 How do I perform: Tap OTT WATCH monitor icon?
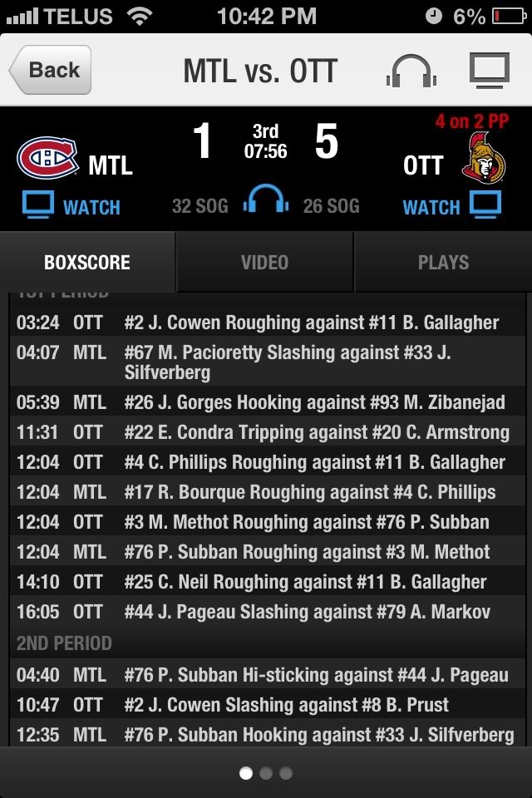tap(485, 204)
